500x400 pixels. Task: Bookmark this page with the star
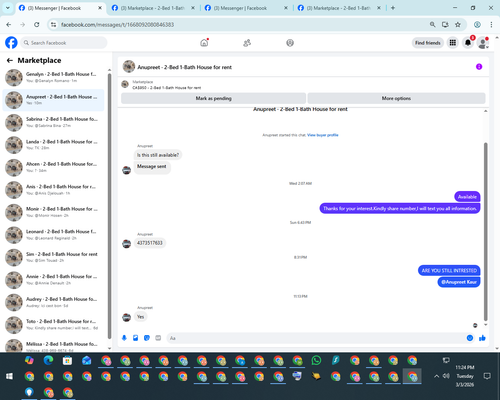coord(458,24)
